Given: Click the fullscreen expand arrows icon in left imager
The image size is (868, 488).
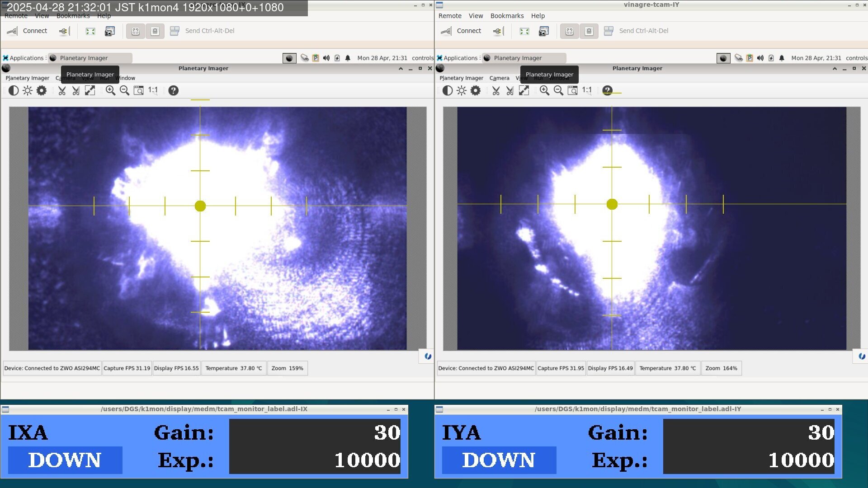Looking at the screenshot, I should point(90,90).
